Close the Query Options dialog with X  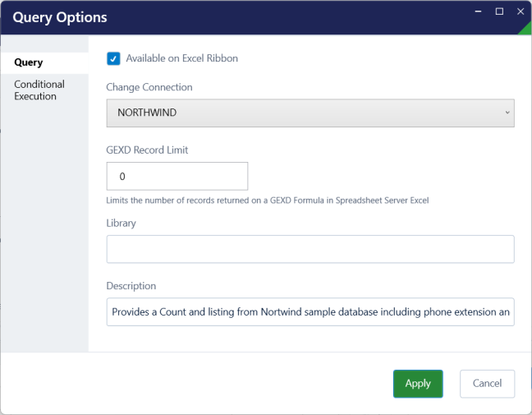[521, 12]
